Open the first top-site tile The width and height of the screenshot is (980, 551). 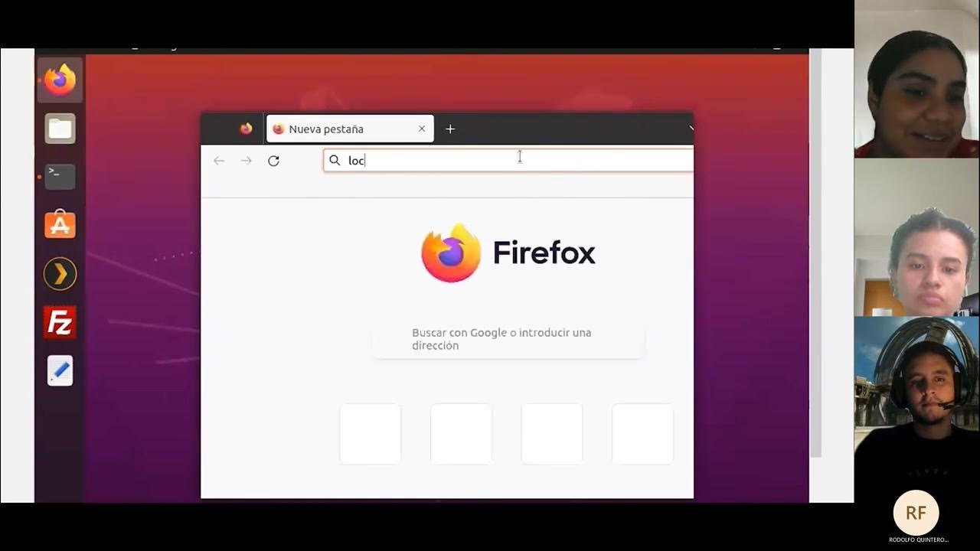(x=371, y=434)
